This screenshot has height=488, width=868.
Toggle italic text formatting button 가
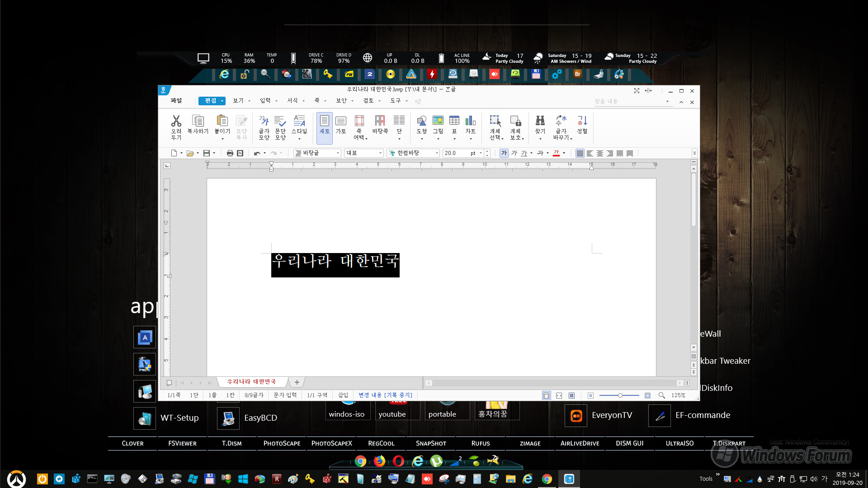pos(514,154)
